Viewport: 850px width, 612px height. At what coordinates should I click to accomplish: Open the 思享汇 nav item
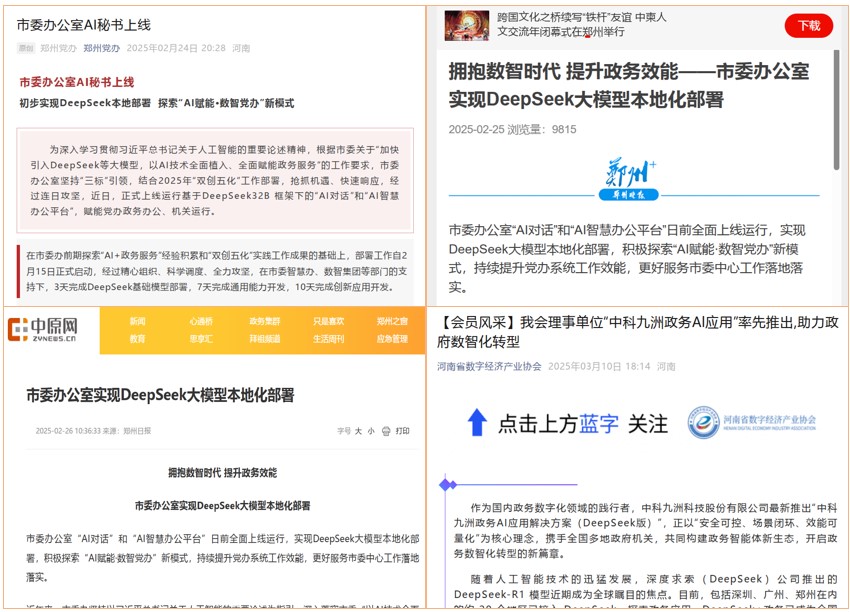201,339
